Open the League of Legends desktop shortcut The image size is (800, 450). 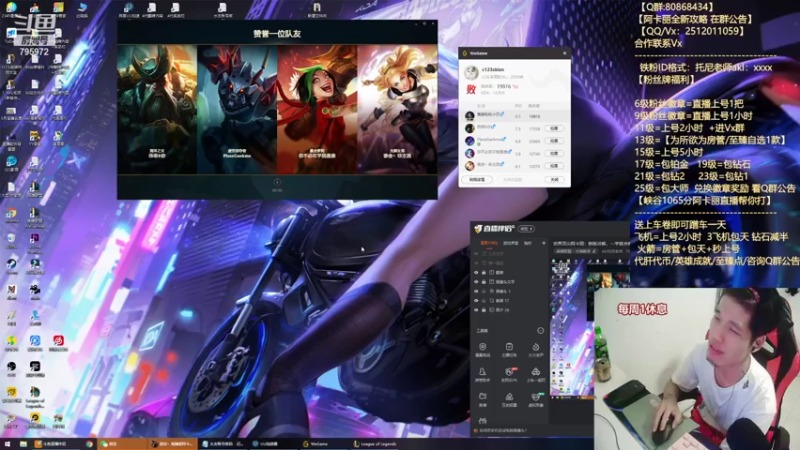(x=35, y=396)
